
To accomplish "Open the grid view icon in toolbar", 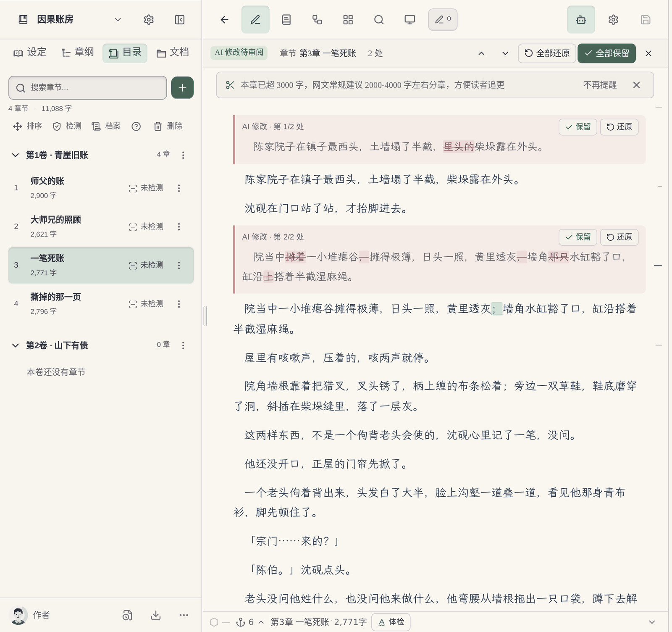I will (348, 20).
